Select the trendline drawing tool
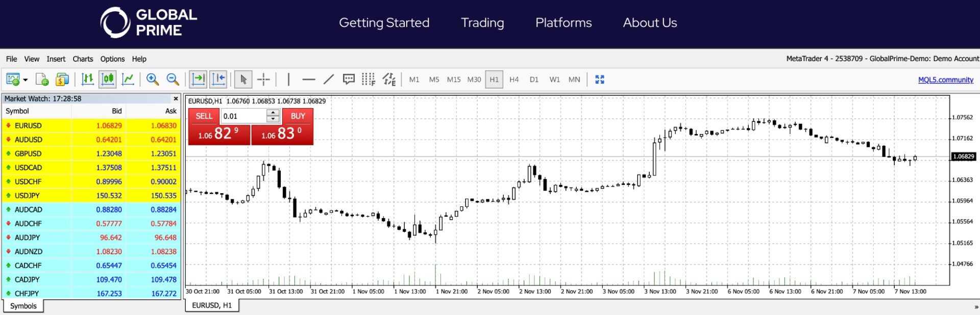Image resolution: width=980 pixels, height=315 pixels. pos(329,79)
